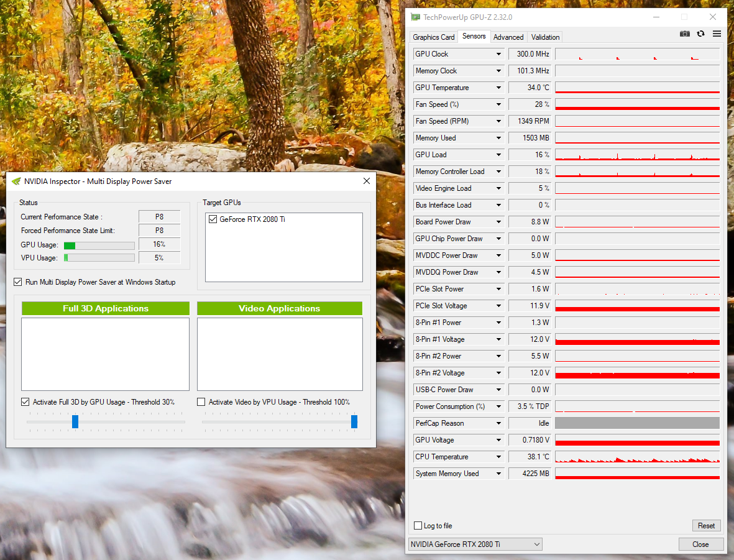This screenshot has width=734, height=560.
Task: Click the 1503 MB Memory Used value
Action: tap(530, 137)
